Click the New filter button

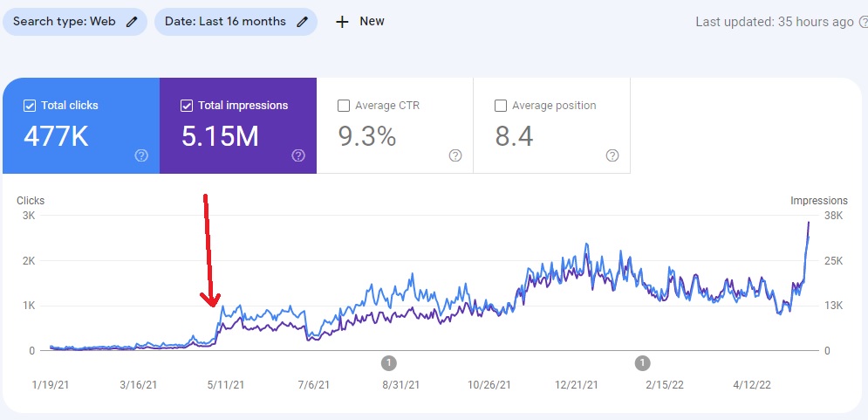click(x=359, y=22)
